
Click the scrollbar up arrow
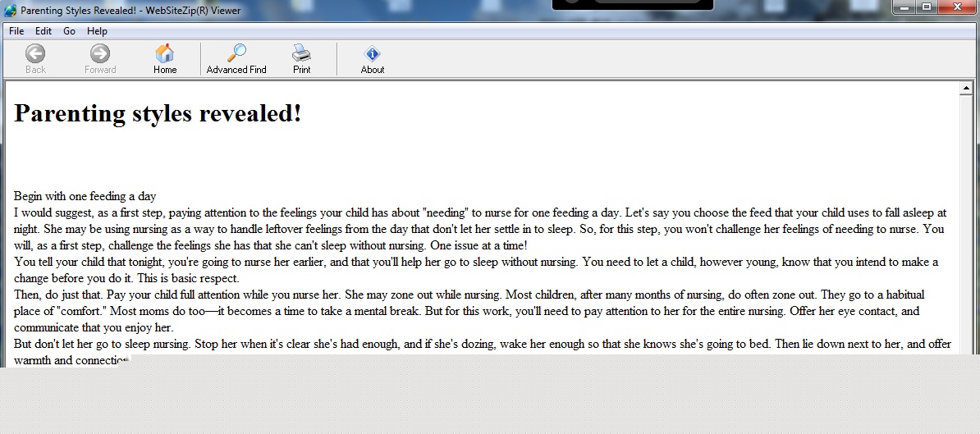965,89
